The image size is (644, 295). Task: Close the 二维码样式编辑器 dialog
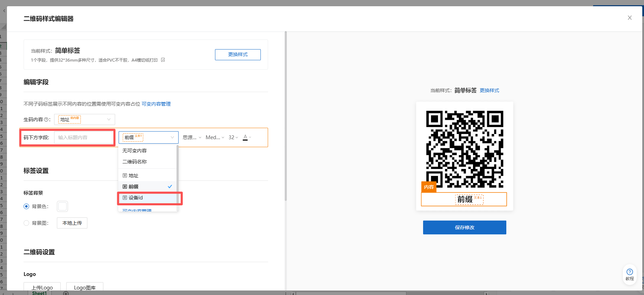pyautogui.click(x=629, y=18)
